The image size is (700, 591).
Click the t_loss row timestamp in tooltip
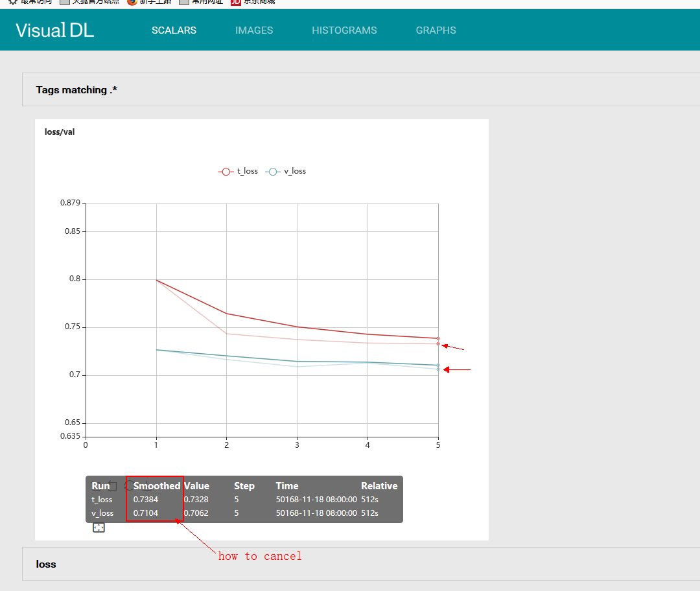coord(316,500)
